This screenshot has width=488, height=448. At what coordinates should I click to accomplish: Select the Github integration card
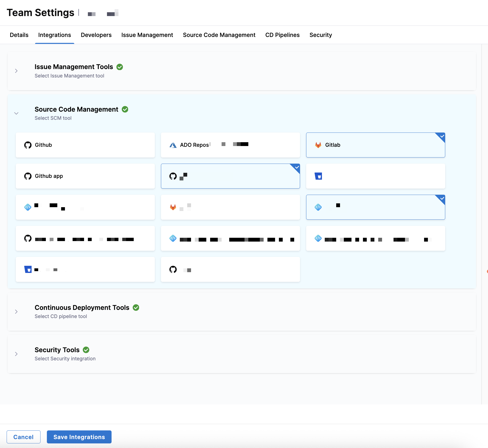85,145
